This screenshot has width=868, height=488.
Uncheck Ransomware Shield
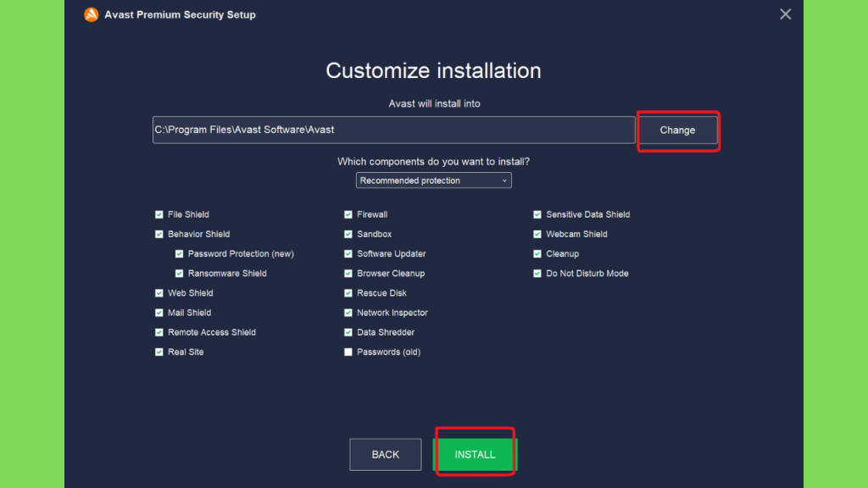(x=179, y=274)
